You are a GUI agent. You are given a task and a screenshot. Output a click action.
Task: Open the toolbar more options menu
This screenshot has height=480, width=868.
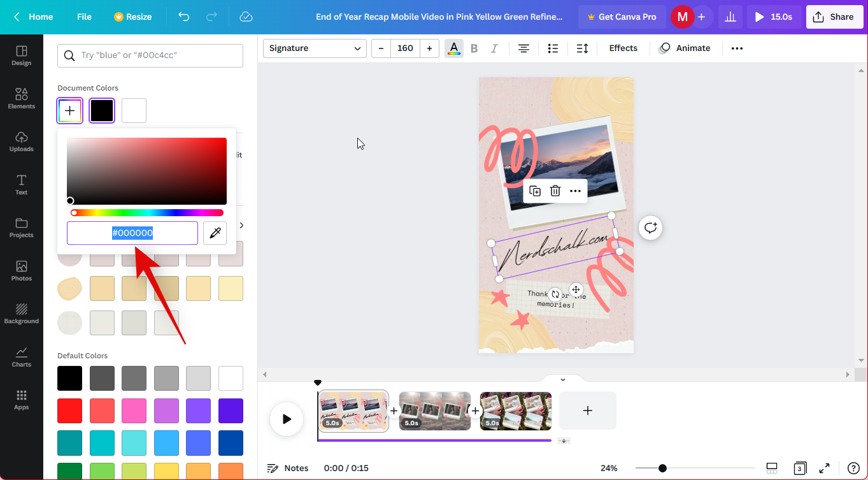[737, 48]
